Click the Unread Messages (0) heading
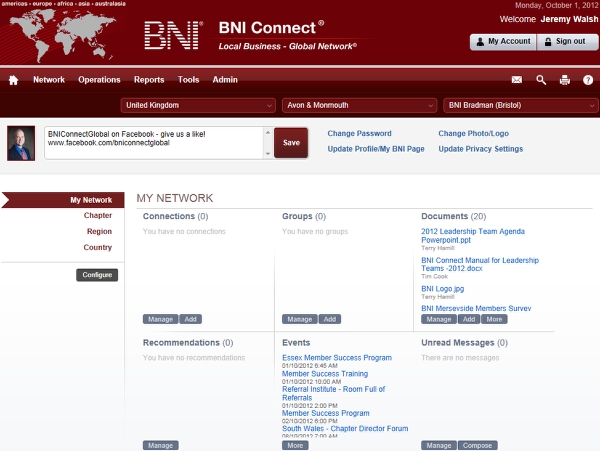The image size is (600, 451). 464,342
